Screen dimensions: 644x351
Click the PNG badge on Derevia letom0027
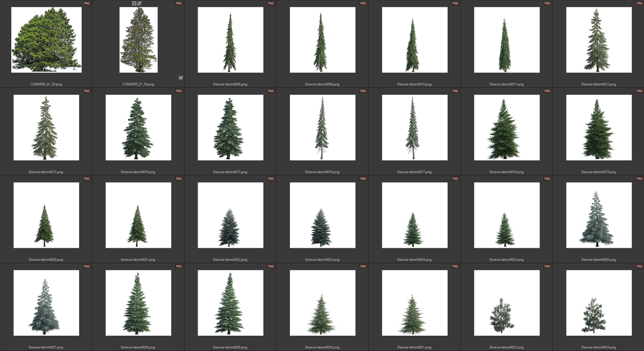pos(87,267)
